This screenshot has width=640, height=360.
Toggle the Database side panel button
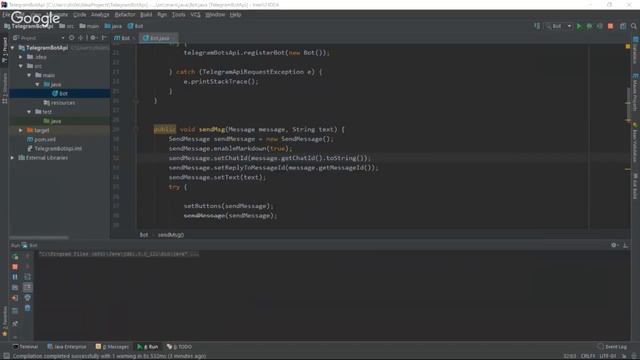pos(636,50)
